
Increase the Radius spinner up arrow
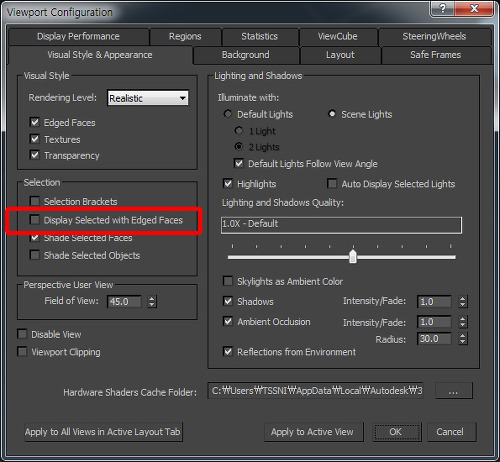pos(463,336)
